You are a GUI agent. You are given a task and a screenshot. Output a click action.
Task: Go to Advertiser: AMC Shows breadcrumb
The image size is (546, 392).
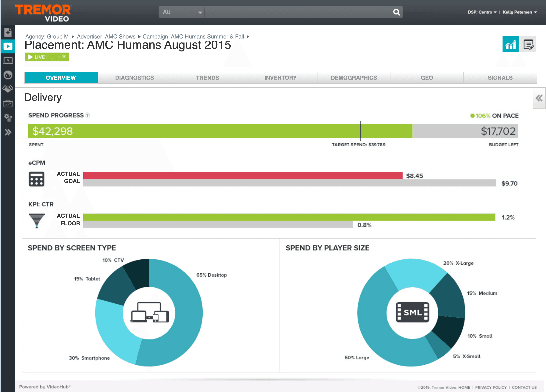pyautogui.click(x=106, y=36)
